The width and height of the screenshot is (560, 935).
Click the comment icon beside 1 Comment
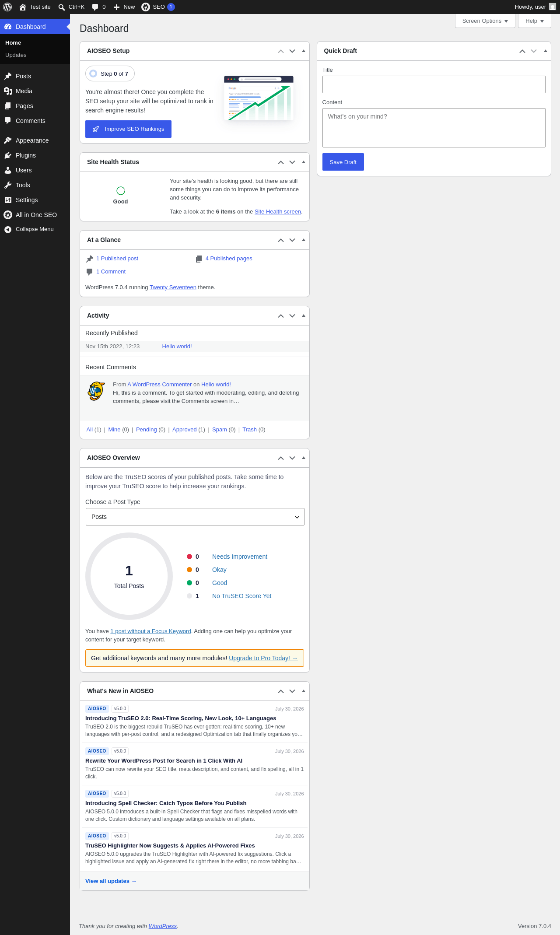(90, 272)
